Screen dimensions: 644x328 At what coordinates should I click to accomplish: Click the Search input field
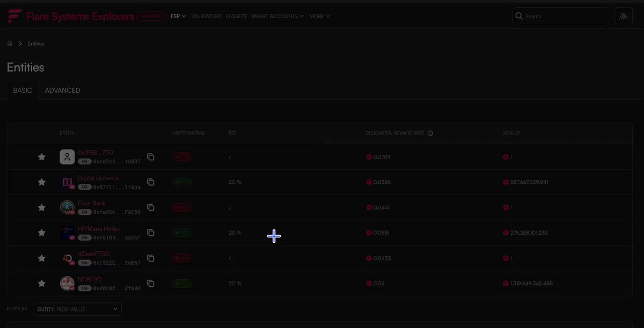pyautogui.click(x=561, y=16)
